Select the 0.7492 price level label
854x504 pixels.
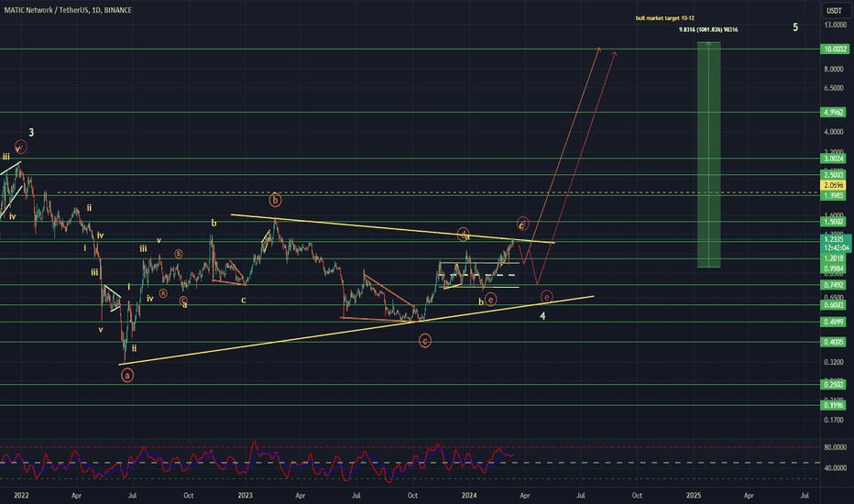[x=835, y=285]
